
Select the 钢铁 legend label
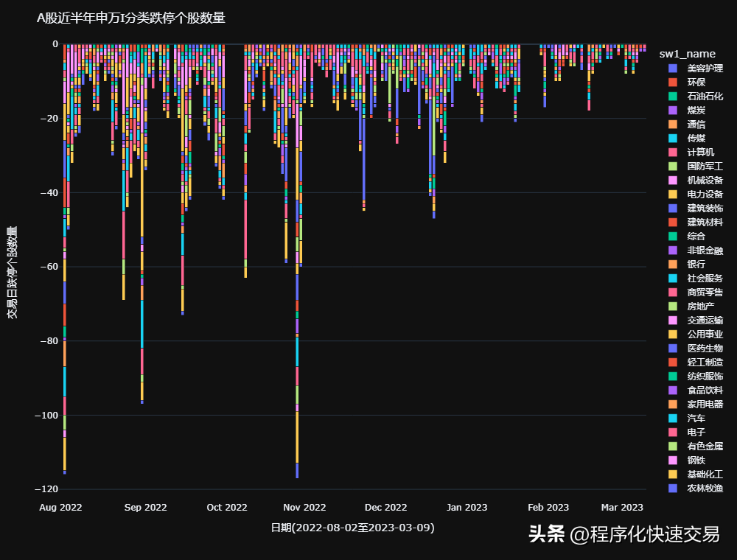point(696,461)
